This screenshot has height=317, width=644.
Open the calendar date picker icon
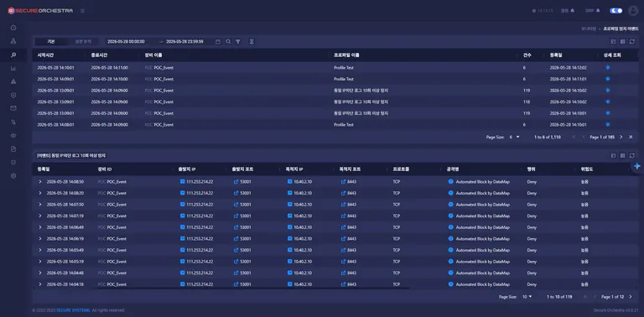point(218,41)
